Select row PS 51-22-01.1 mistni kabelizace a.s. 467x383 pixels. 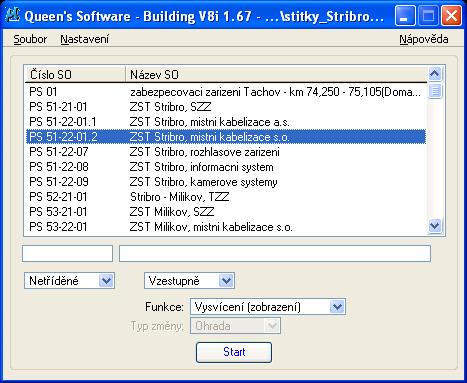(x=226, y=122)
